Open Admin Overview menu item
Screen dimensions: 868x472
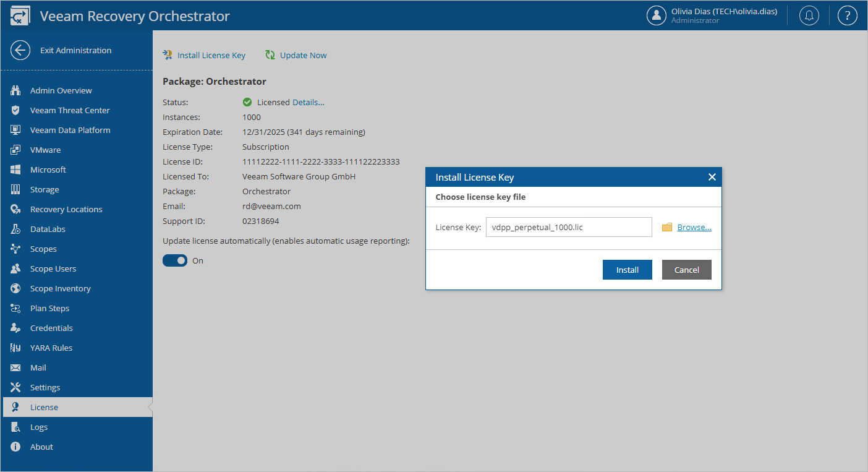[x=77, y=90]
